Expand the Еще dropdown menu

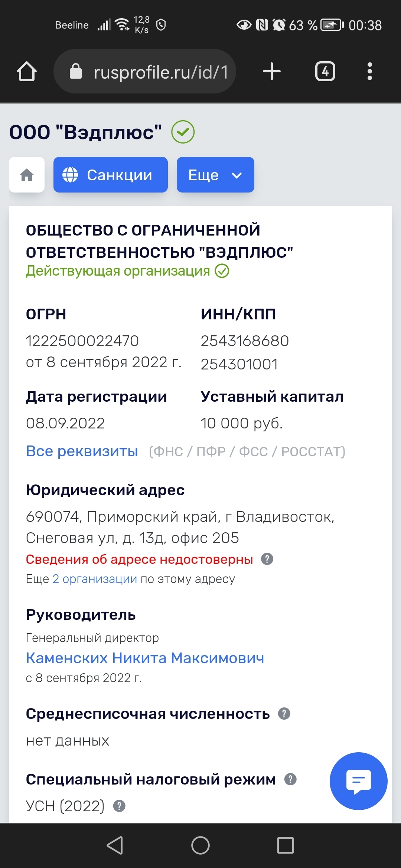pyautogui.click(x=215, y=175)
